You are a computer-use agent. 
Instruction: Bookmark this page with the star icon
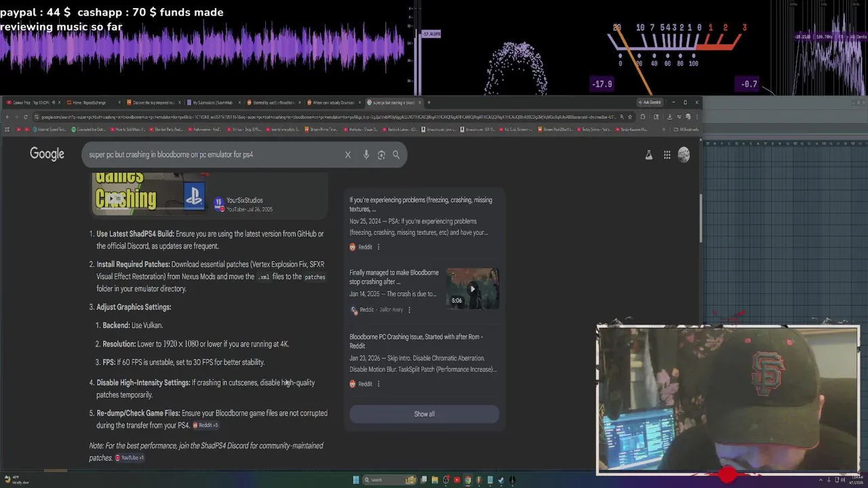(630, 117)
